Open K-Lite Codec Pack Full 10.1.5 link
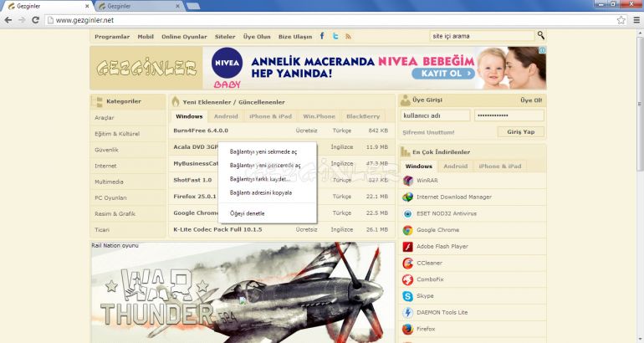 217,229
